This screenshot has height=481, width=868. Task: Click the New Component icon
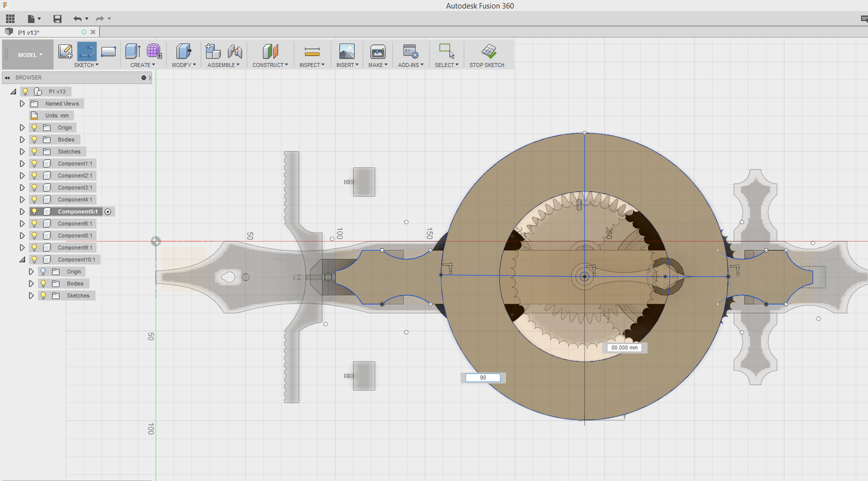click(x=213, y=51)
